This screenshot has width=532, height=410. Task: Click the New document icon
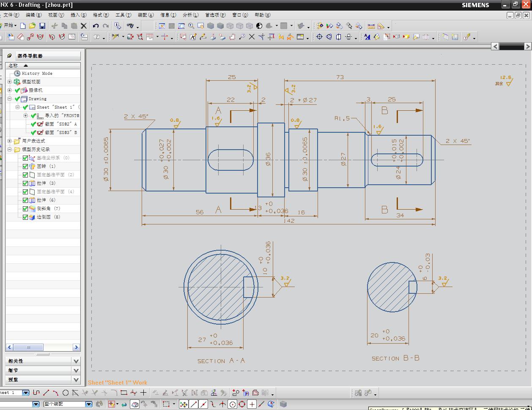point(23,26)
